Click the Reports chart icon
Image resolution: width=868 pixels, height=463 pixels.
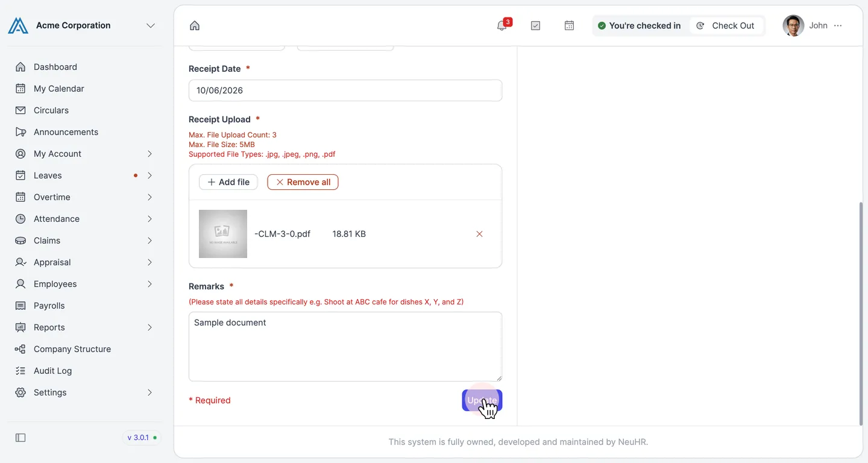20,327
